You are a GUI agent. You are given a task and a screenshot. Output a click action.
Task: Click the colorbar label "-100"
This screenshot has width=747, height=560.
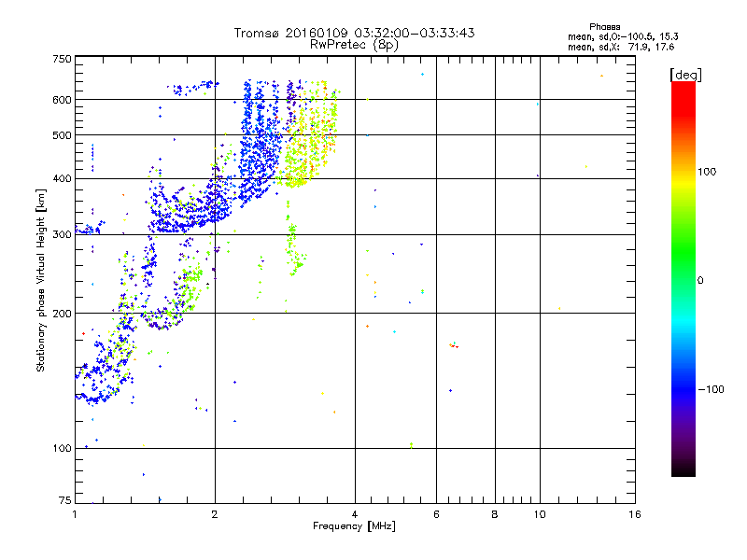(x=711, y=389)
